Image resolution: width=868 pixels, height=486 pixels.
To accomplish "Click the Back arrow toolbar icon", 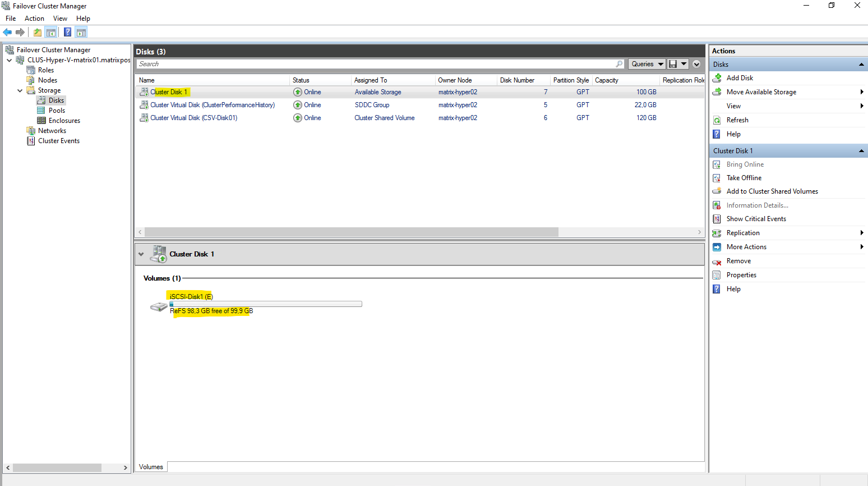I will coord(7,33).
